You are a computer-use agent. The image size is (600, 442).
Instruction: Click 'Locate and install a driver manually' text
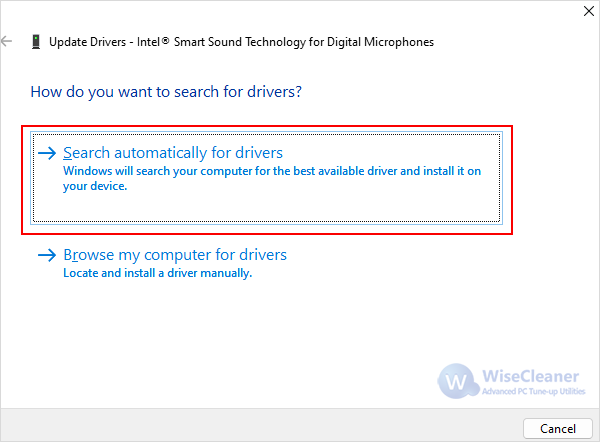[x=158, y=273]
